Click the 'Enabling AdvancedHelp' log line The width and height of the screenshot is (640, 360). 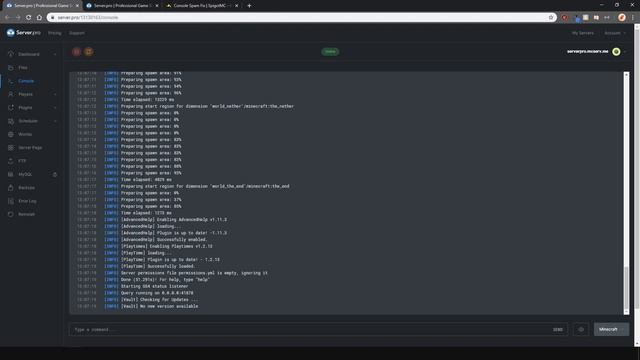(x=174, y=220)
